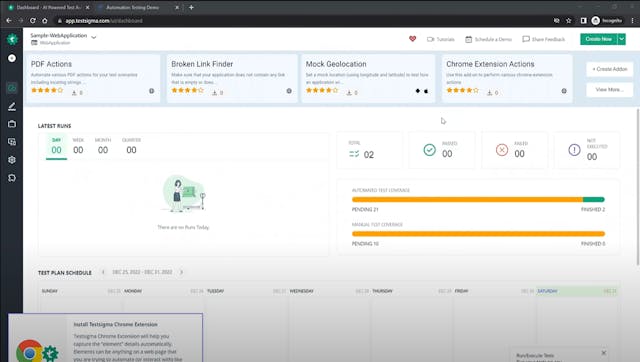The width and height of the screenshot is (640, 362).
Task: Go to the next week in Test Plan Schedule
Action: [x=182, y=272]
